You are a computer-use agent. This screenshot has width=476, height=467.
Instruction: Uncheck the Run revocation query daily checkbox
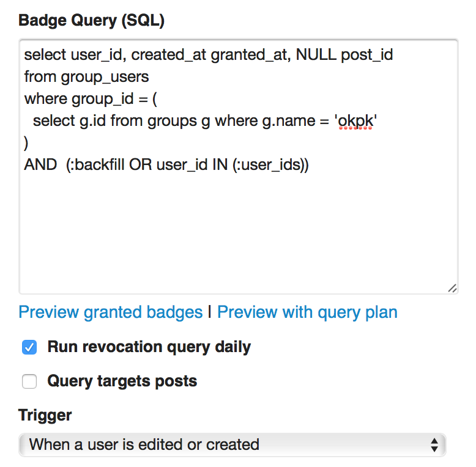point(29,348)
